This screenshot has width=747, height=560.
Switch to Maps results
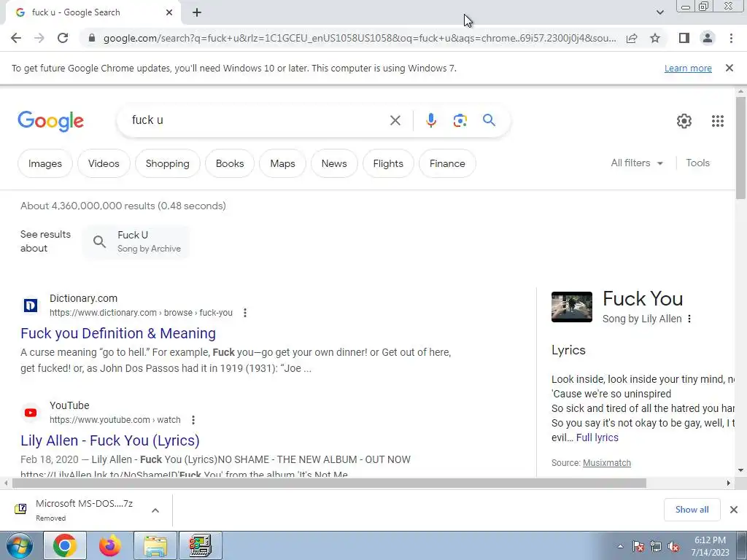tap(282, 163)
